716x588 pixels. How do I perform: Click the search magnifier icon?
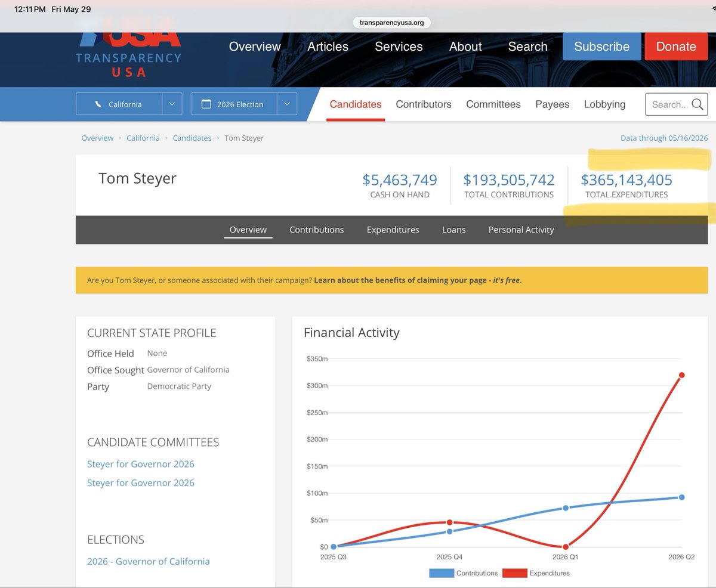(x=698, y=104)
